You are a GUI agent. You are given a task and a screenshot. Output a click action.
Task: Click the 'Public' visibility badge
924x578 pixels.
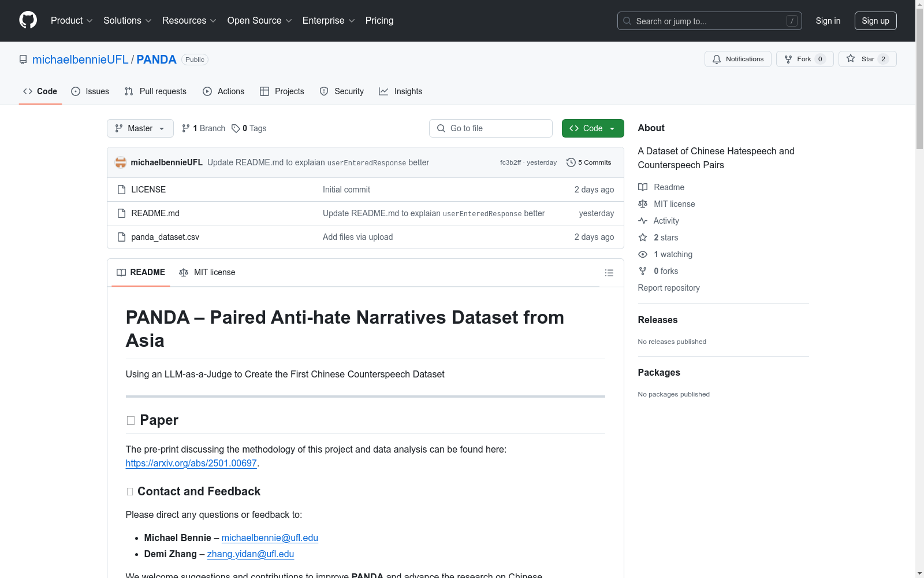(x=195, y=60)
